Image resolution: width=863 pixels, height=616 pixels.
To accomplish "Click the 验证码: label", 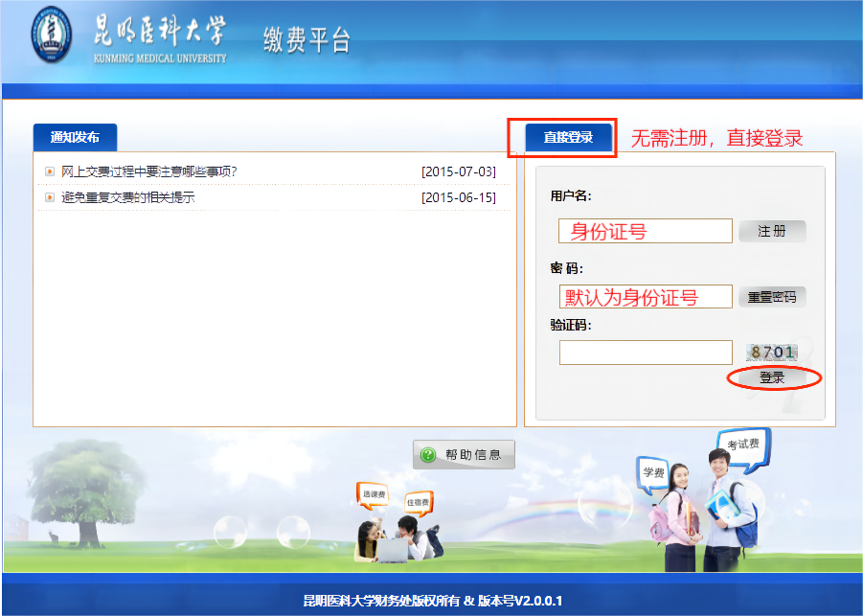I will [571, 326].
